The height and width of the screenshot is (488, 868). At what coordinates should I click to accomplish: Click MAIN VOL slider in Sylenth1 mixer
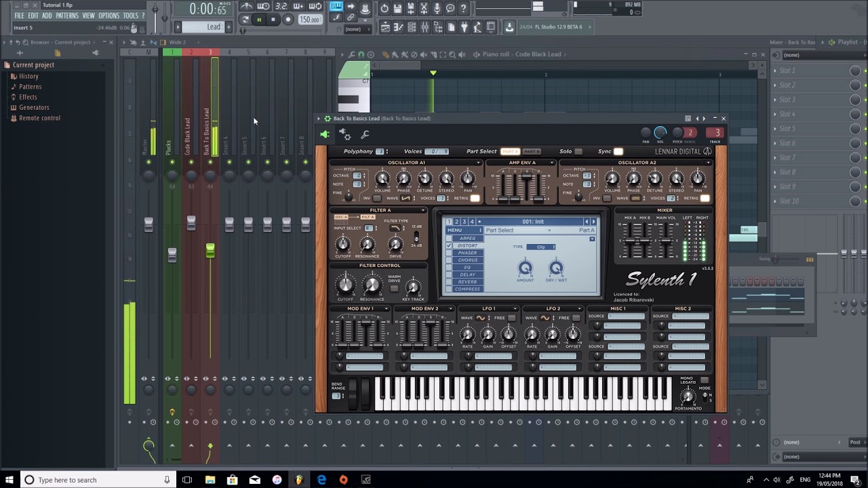point(666,241)
